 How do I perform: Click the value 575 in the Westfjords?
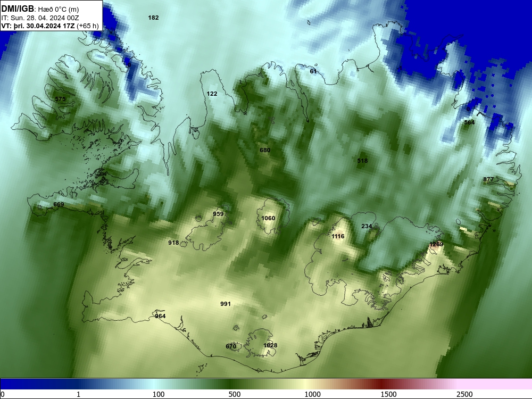pyautogui.click(x=60, y=99)
